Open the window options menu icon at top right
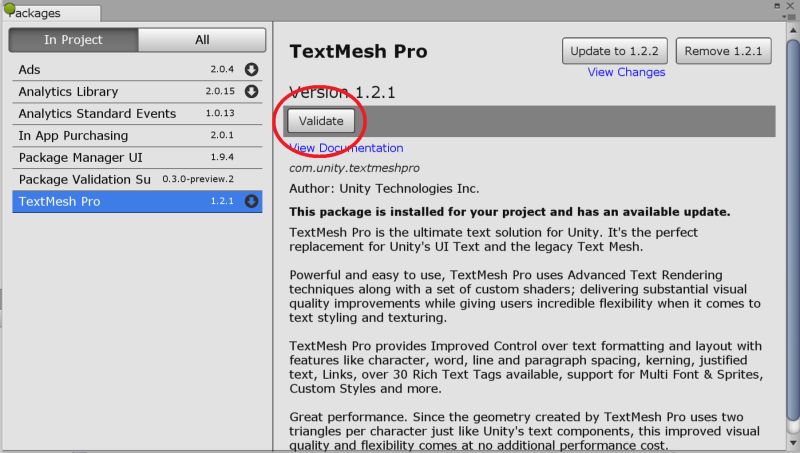This screenshot has width=800, height=453. [791, 17]
